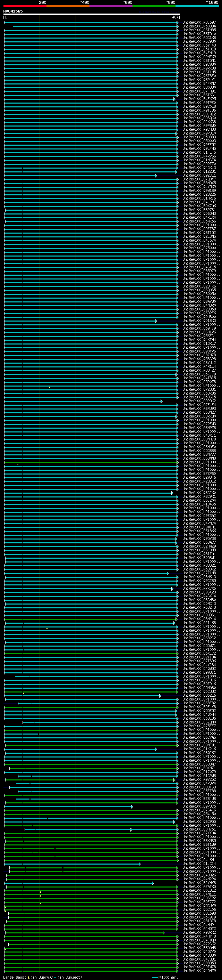Select label UniRef100_C7Z1H8
The height and width of the screenshot is (980, 222).
click(199, 573)
